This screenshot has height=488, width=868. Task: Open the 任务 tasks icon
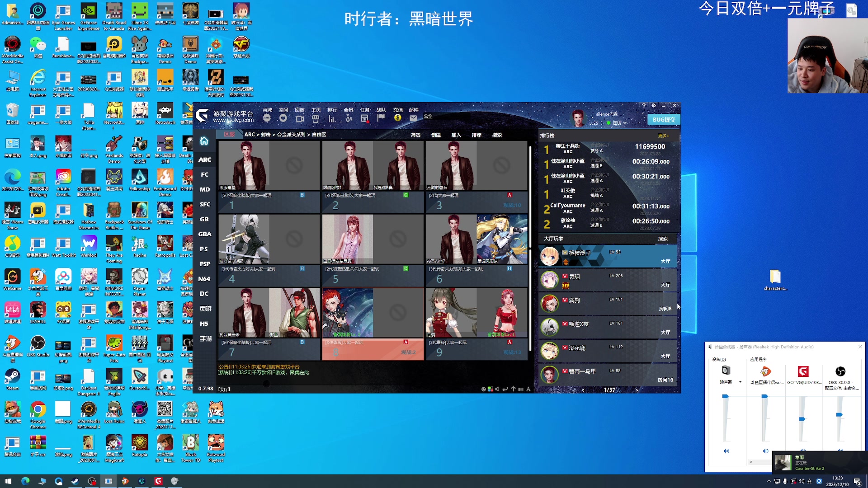coord(364,118)
